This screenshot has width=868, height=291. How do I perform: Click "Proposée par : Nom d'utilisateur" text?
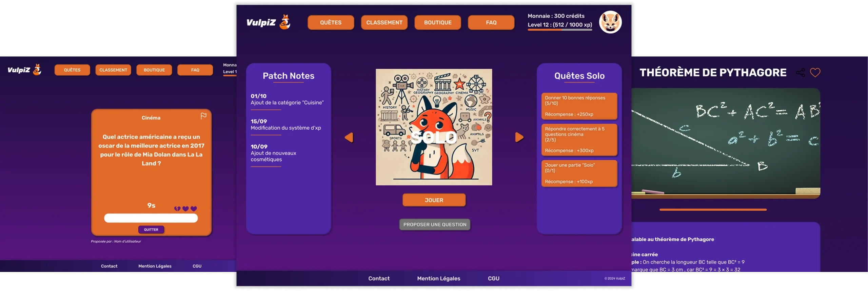tap(116, 241)
